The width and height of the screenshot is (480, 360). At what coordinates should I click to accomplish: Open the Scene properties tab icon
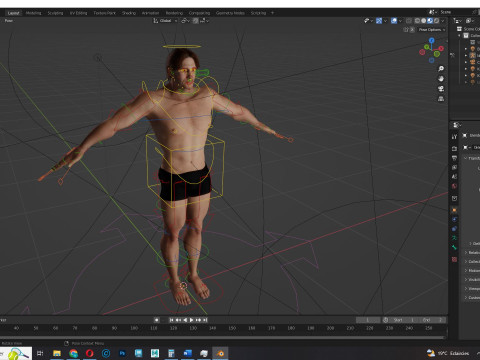point(454,177)
